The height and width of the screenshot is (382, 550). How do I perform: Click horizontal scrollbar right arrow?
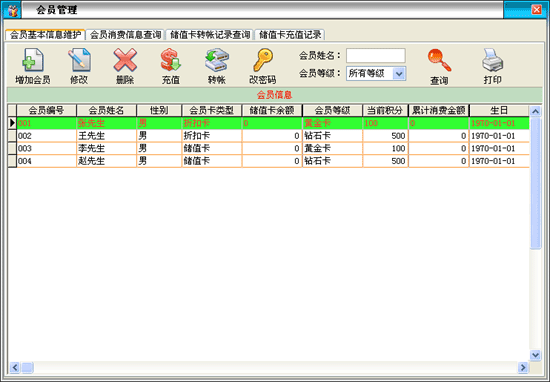click(x=523, y=367)
